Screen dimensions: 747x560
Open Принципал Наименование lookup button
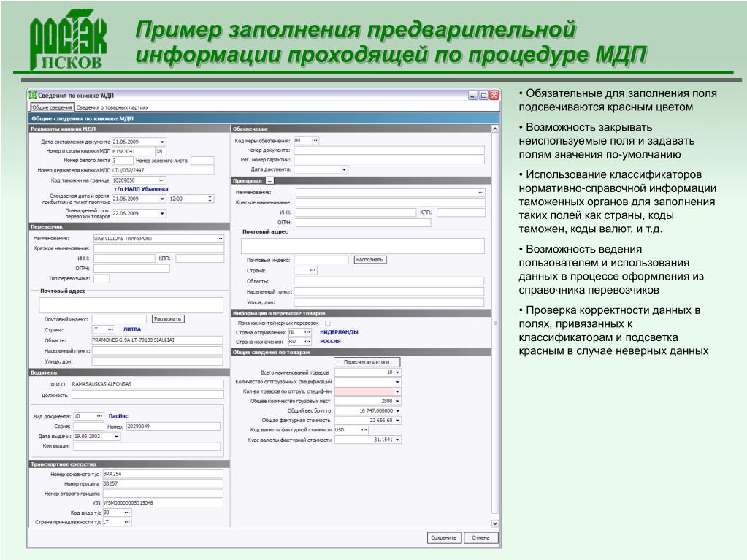click(480, 193)
